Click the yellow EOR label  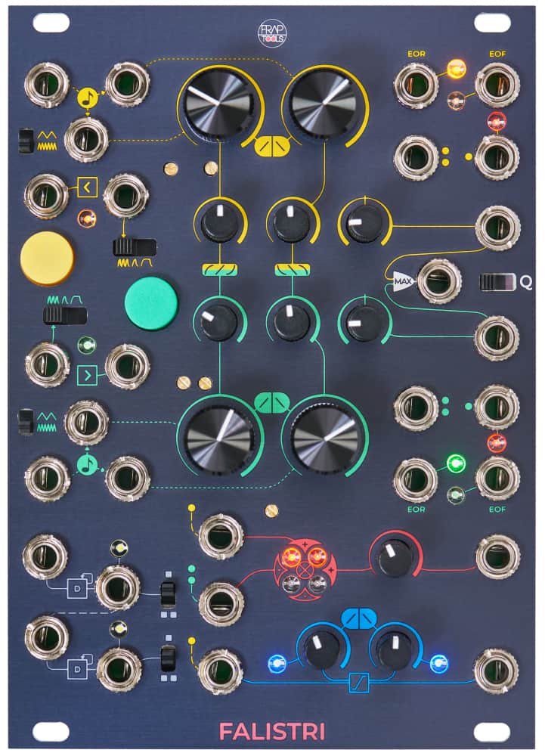(416, 54)
